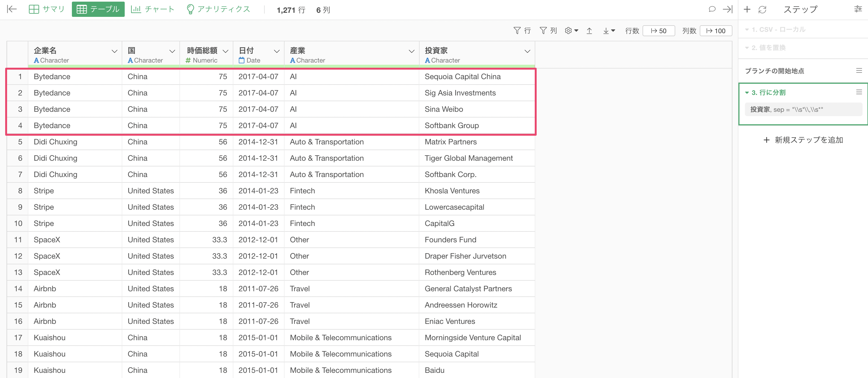Open 国 column header menu

pyautogui.click(x=172, y=51)
